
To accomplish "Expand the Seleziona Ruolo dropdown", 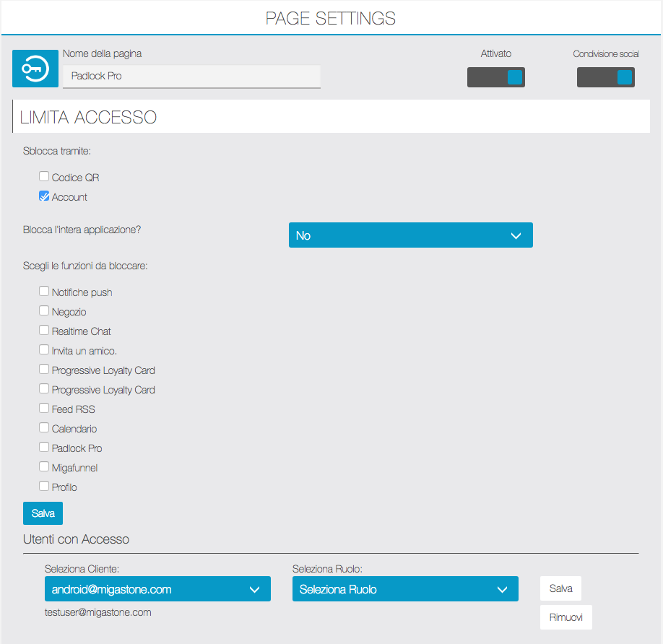I will 405,588.
